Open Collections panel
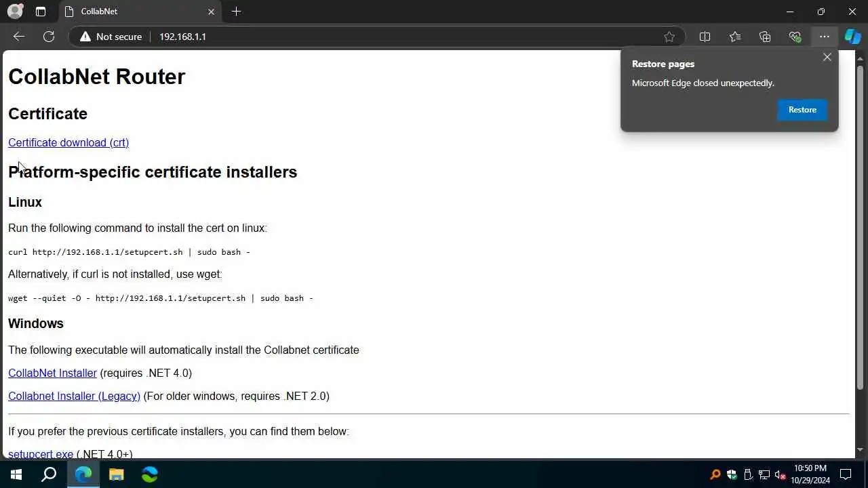This screenshot has height=488, width=868. point(765,37)
